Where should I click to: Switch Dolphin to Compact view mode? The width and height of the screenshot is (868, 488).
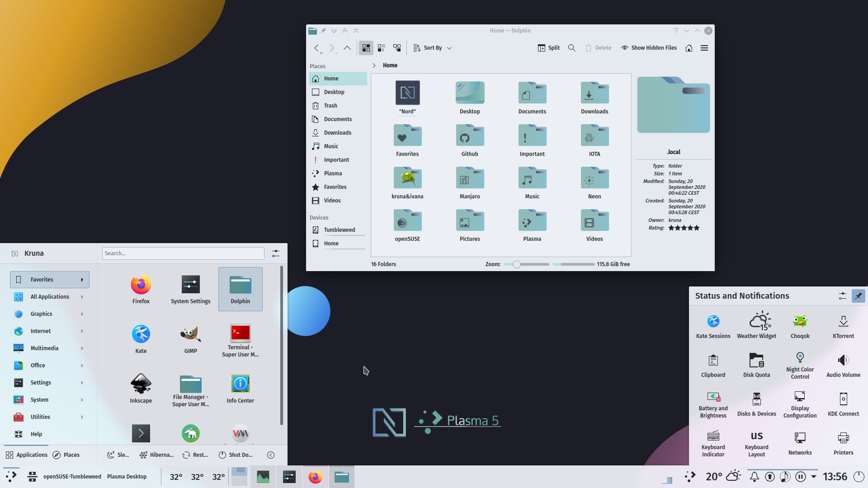click(381, 48)
